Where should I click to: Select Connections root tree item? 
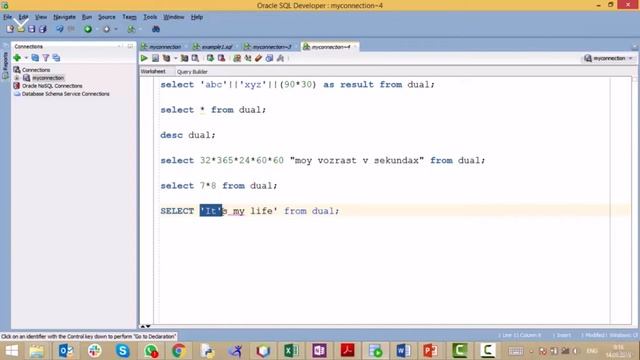36,70
